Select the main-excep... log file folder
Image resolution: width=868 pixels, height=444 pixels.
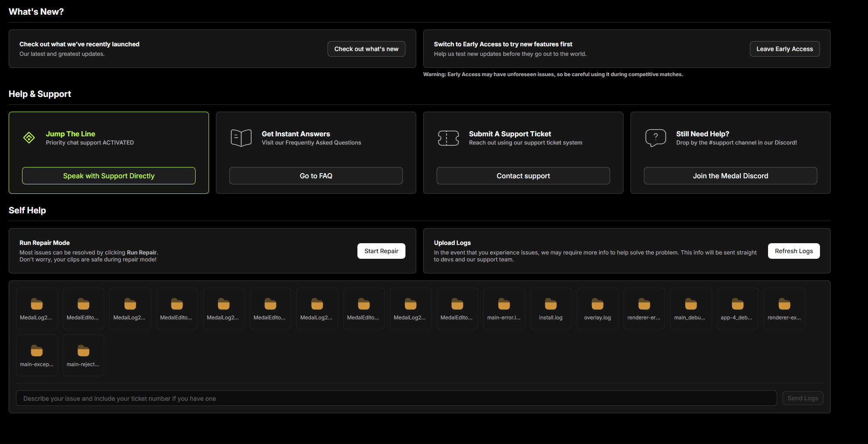click(x=37, y=355)
